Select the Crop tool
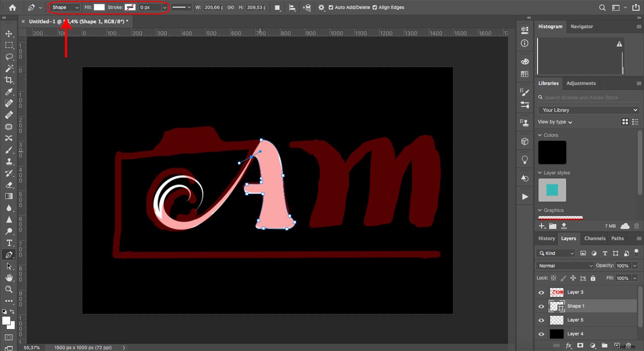Image resolution: width=644 pixels, height=351 pixels. click(9, 79)
